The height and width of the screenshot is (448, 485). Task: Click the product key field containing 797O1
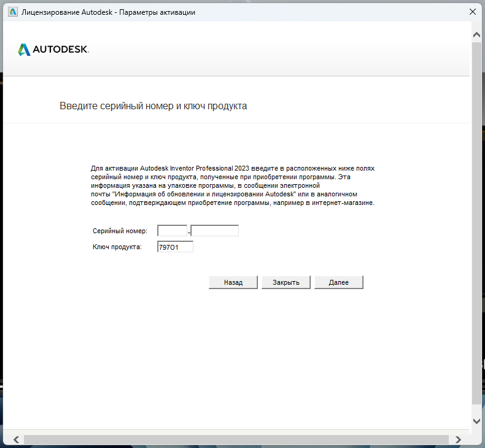point(176,247)
